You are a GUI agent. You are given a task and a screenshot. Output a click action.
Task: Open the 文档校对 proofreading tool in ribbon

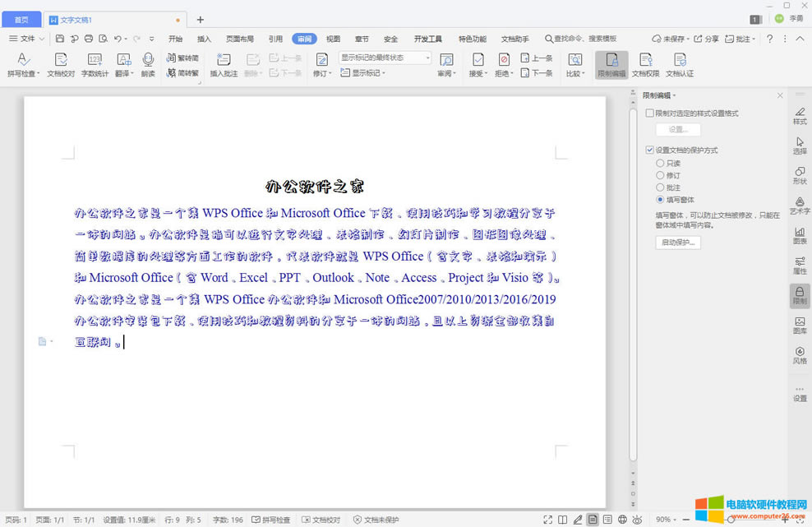coord(61,60)
